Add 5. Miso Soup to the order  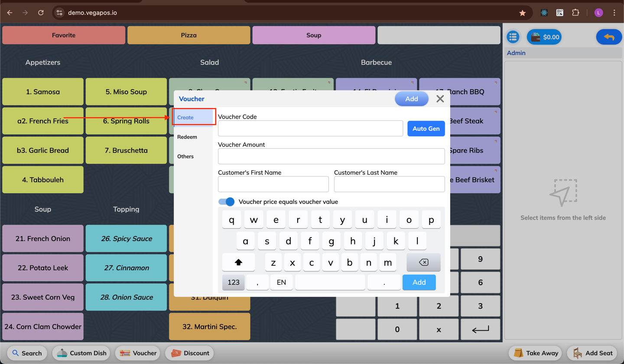[x=126, y=92]
